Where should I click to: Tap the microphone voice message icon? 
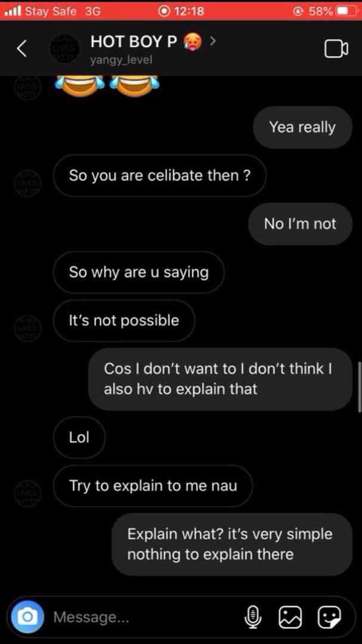[253, 617]
